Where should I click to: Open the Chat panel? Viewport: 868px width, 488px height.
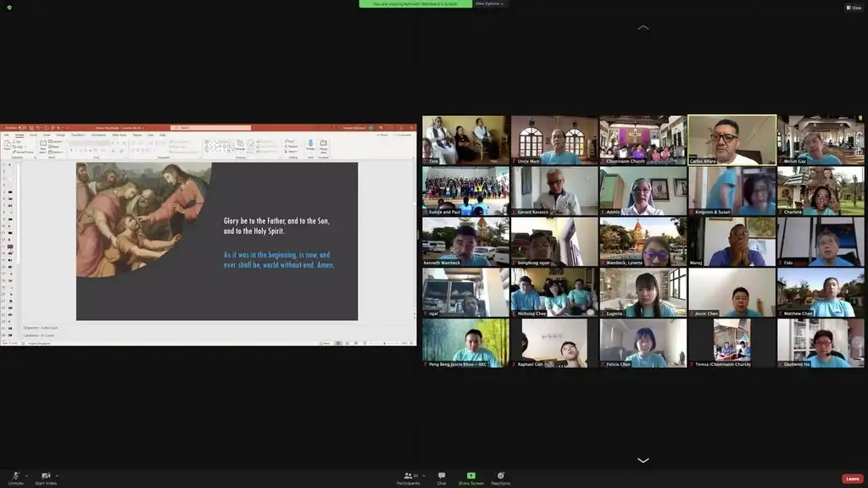(441, 479)
